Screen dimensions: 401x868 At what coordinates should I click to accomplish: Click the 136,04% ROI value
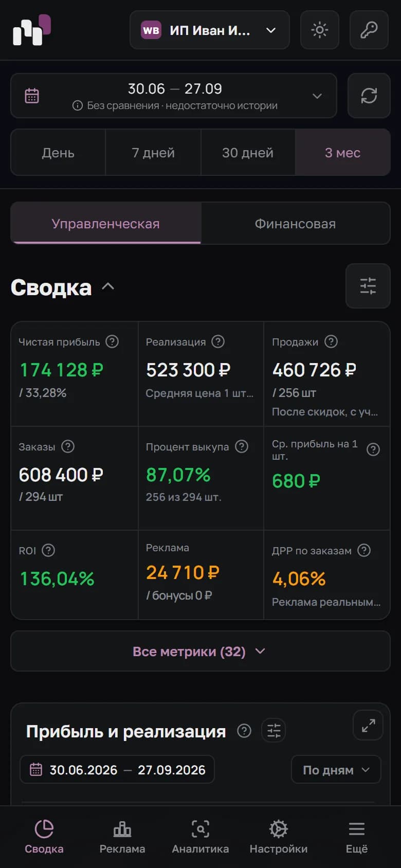pos(57,578)
